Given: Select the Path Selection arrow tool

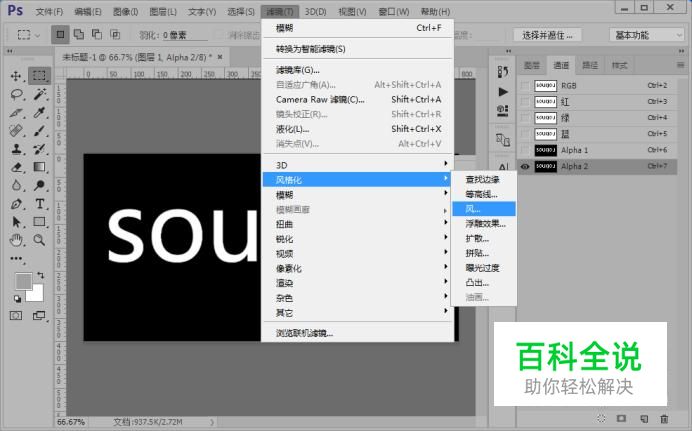Looking at the screenshot, I should [16, 221].
